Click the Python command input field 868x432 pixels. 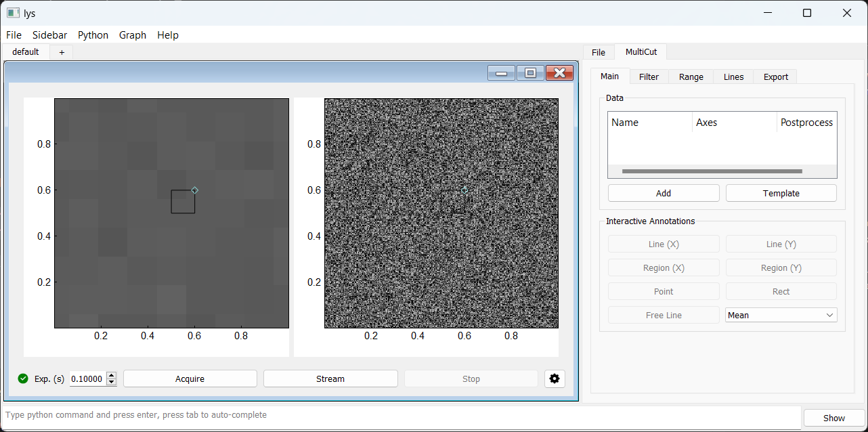tap(399, 415)
